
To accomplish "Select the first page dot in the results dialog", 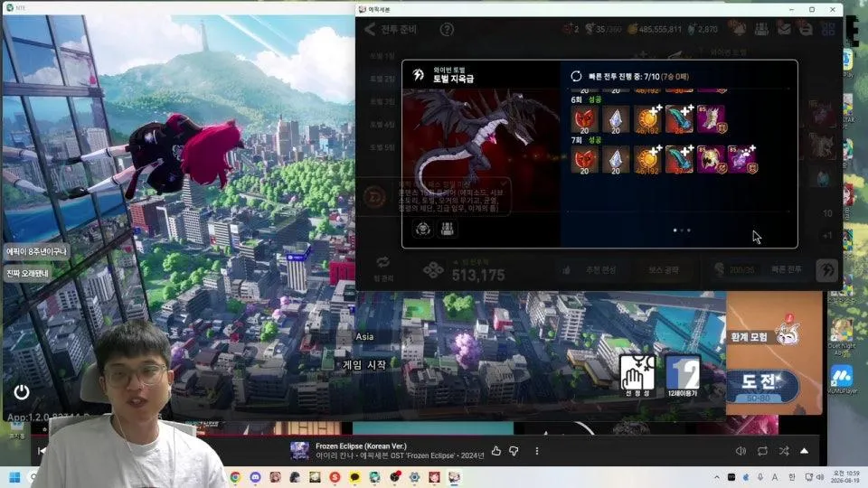I will (675, 230).
